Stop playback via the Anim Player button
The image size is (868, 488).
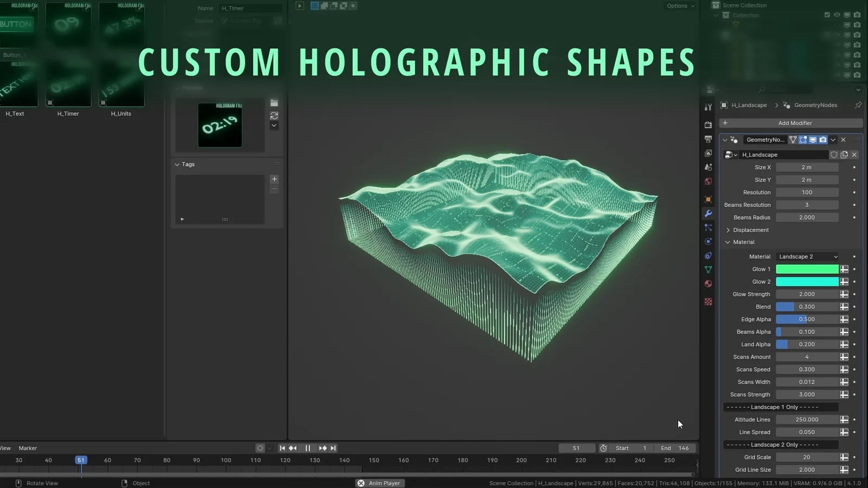(380, 483)
